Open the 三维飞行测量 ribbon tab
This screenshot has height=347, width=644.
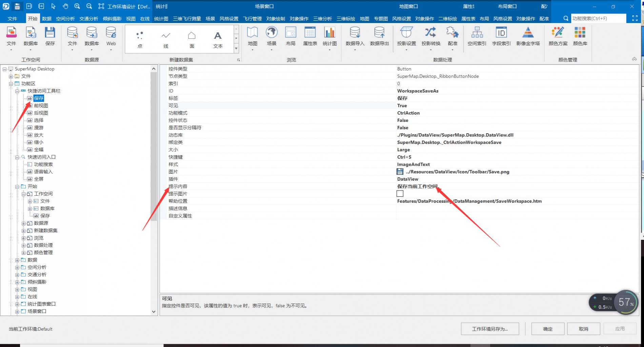tap(187, 18)
